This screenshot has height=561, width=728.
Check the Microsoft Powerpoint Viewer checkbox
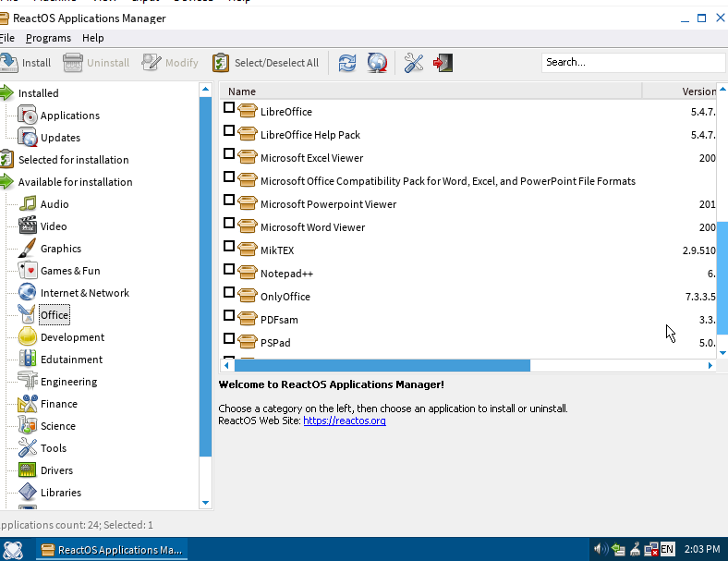coord(229,201)
